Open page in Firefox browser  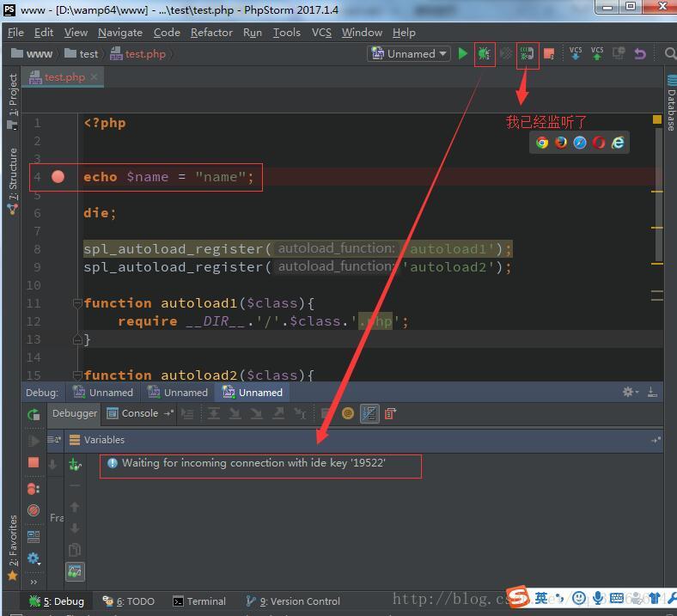[x=561, y=143]
